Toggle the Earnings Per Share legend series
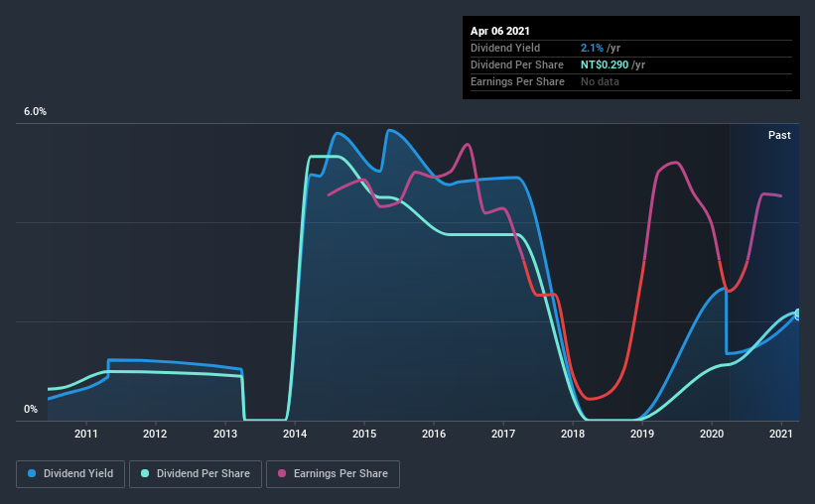 334,474
